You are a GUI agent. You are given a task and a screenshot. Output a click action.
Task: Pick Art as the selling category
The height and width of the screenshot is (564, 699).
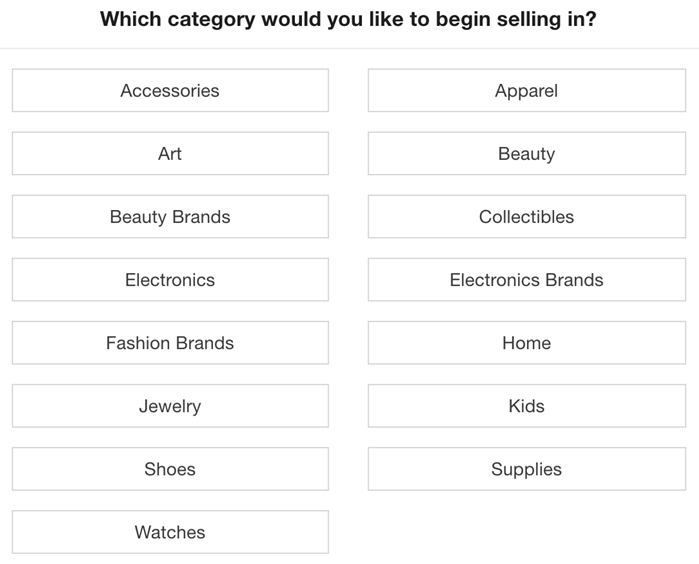click(x=170, y=154)
